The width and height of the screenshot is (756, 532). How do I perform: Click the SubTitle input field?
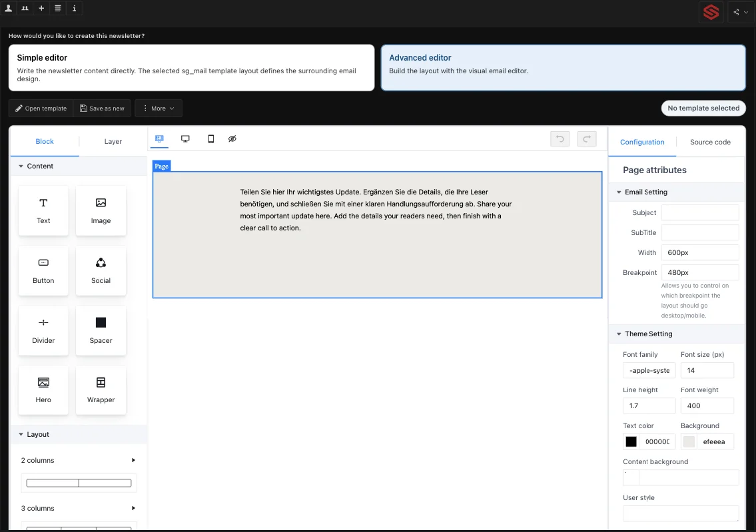699,232
